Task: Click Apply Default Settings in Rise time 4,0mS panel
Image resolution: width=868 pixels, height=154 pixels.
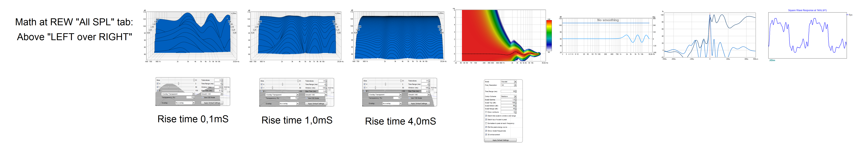Action: (419, 104)
